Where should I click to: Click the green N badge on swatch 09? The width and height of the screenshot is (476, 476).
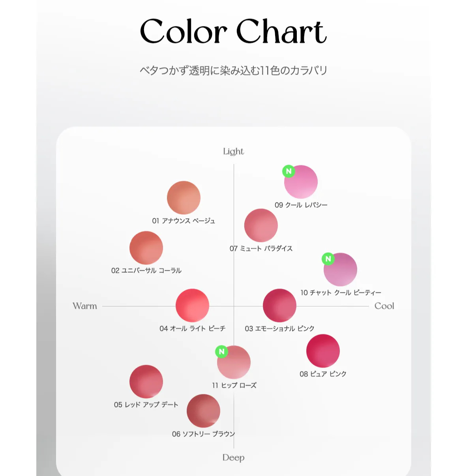(x=289, y=171)
